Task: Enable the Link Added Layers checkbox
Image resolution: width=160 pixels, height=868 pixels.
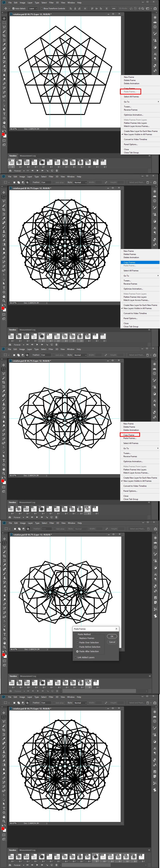Action: click(x=75, y=657)
